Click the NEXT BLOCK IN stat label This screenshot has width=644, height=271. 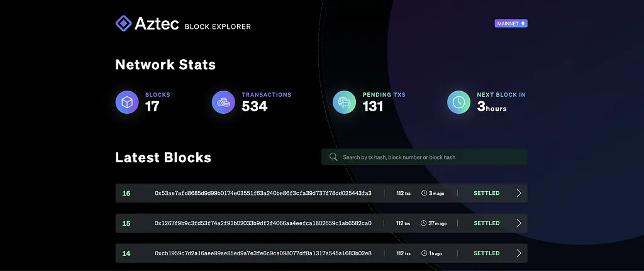[501, 95]
